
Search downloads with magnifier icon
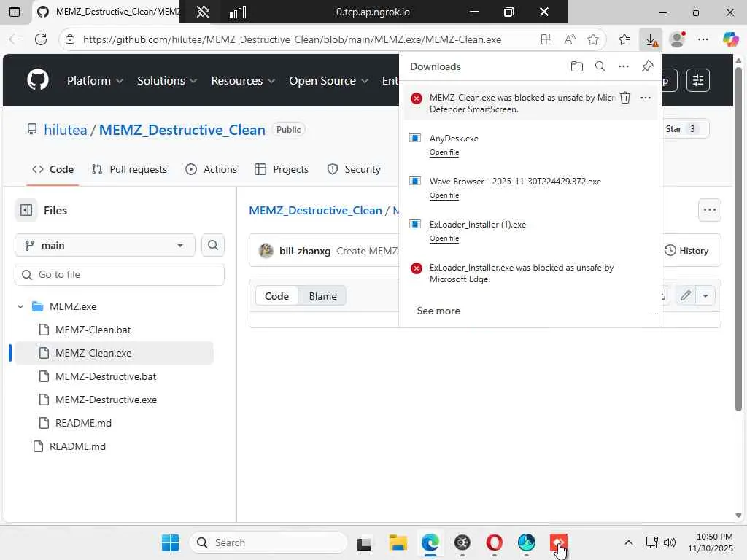600,66
